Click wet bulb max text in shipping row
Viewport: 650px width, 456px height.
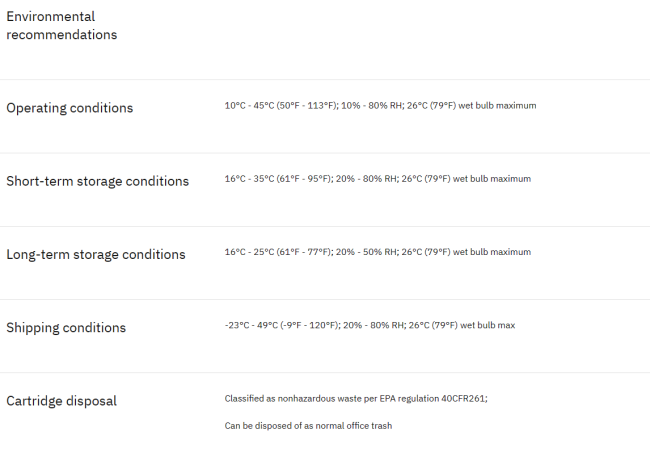(x=488, y=325)
